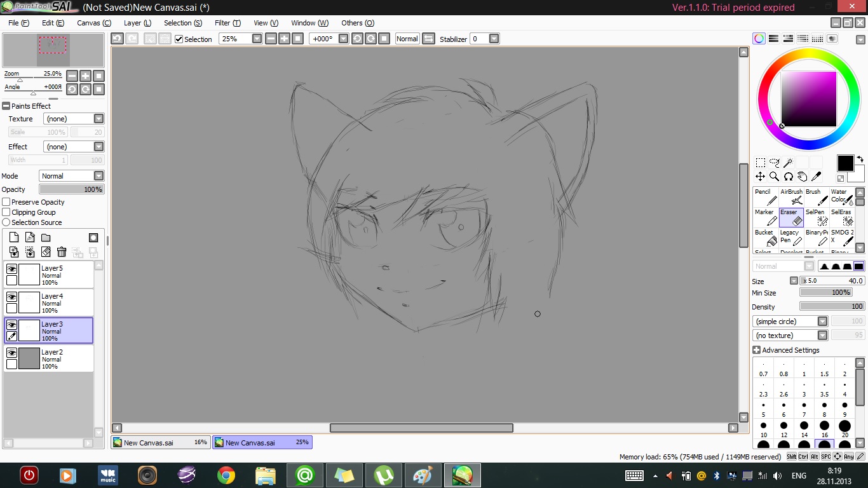This screenshot has height=488, width=868.
Task: Select the move tool
Action: click(760, 177)
